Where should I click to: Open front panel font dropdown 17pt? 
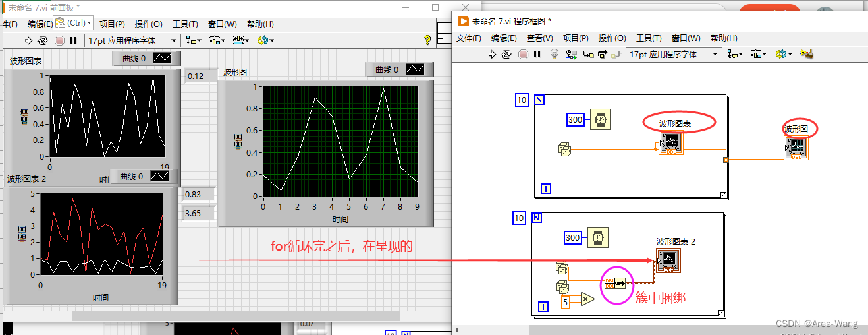point(132,40)
